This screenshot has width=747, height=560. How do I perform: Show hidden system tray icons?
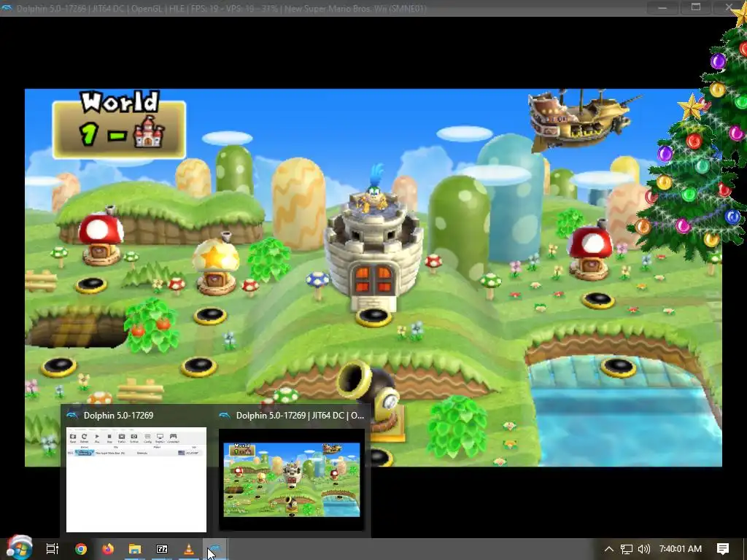tap(609, 549)
